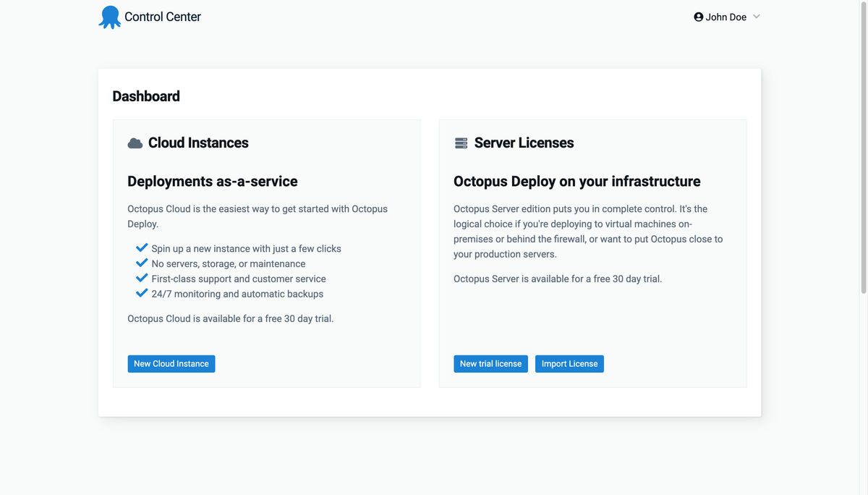The height and width of the screenshot is (495, 868).
Task: Click the server stack icon beside Server Licenses
Action: 461,143
